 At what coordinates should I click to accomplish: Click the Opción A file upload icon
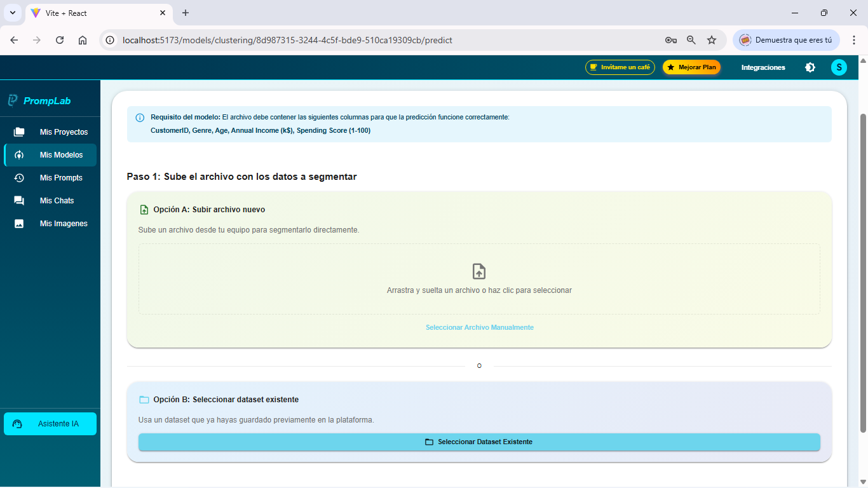click(144, 210)
